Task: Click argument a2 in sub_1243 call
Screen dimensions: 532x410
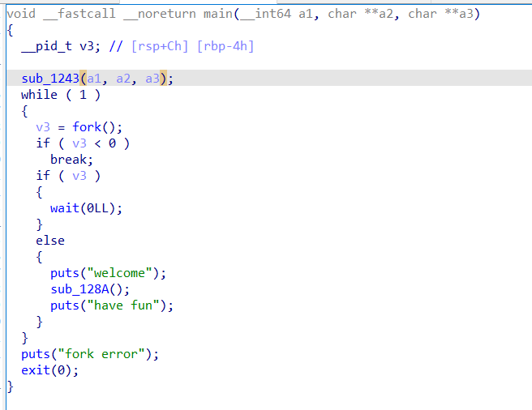Action: 123,79
